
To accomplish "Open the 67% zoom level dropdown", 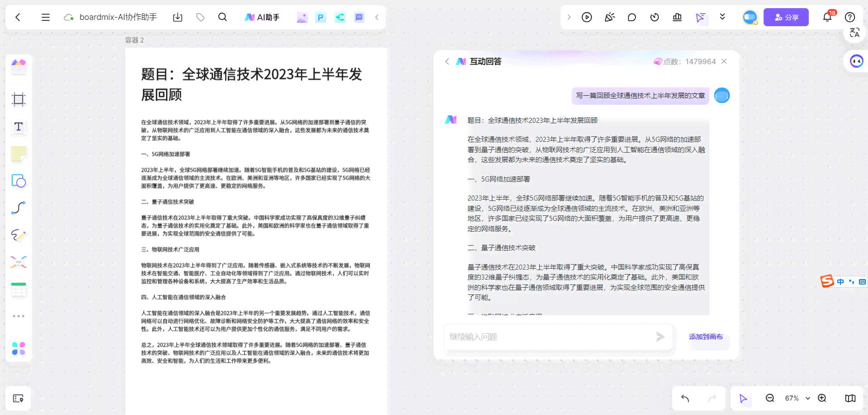I will tap(797, 398).
